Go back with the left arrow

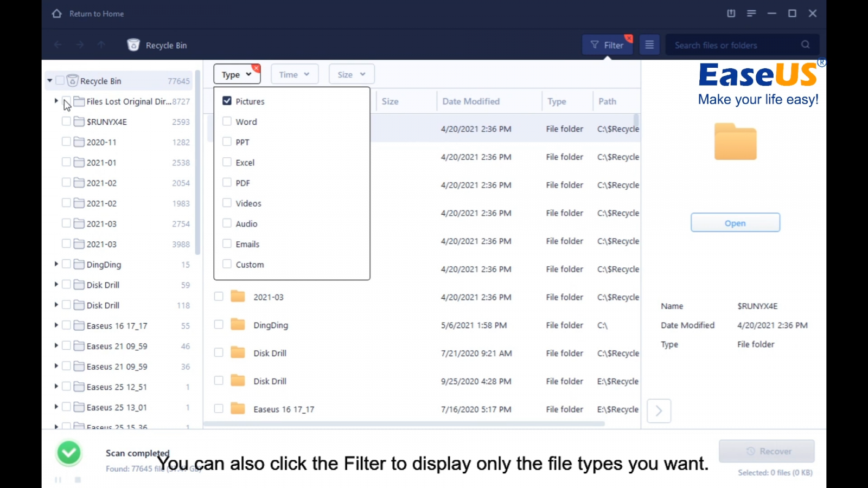point(58,45)
